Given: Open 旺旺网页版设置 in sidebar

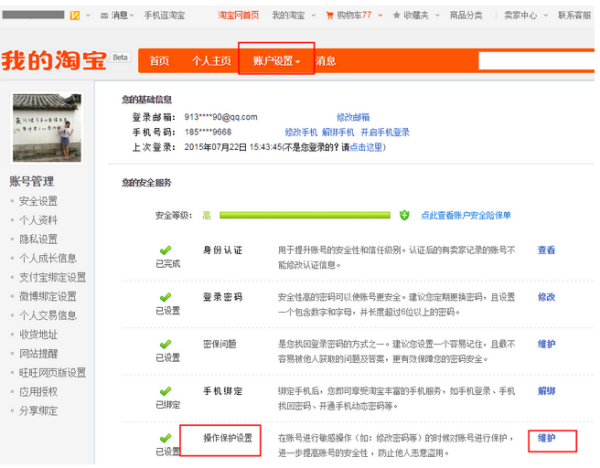Looking at the screenshot, I should (x=52, y=373).
